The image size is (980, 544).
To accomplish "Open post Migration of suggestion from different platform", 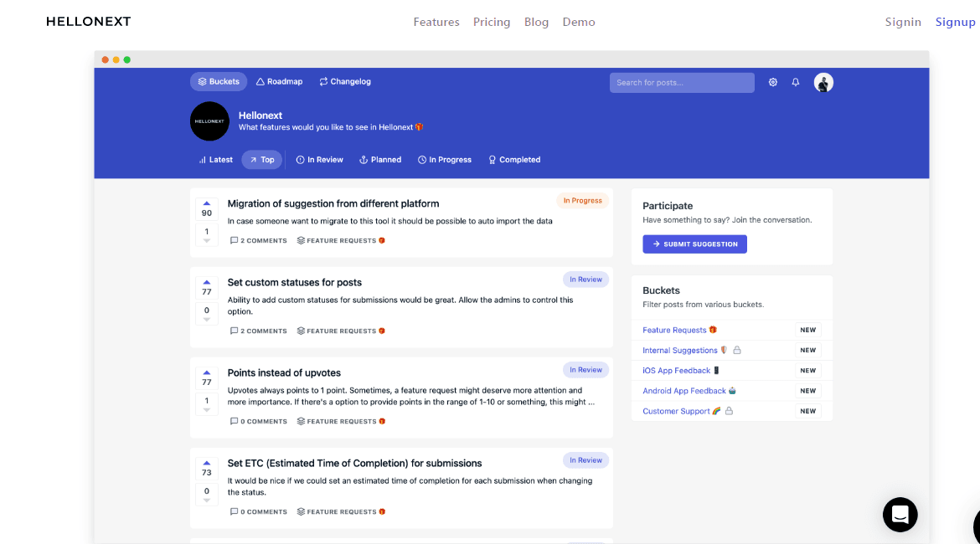I will pos(333,203).
